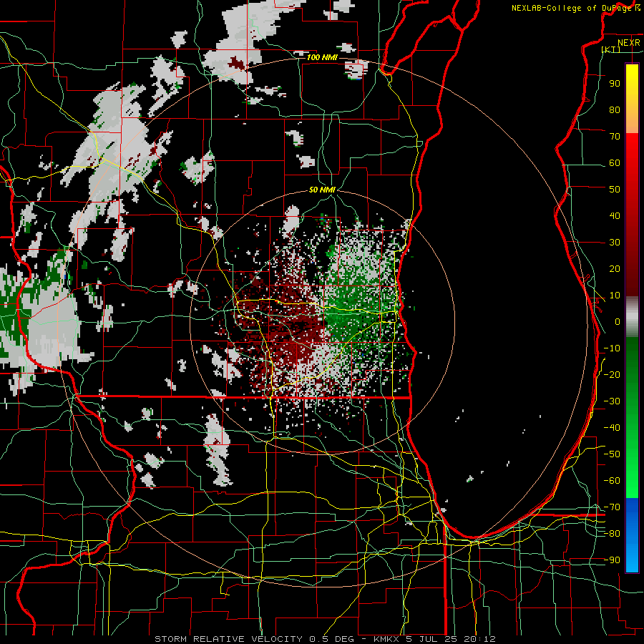Click the -70 value on the velocity scale
The height and width of the screenshot is (644, 644).
tap(612, 507)
